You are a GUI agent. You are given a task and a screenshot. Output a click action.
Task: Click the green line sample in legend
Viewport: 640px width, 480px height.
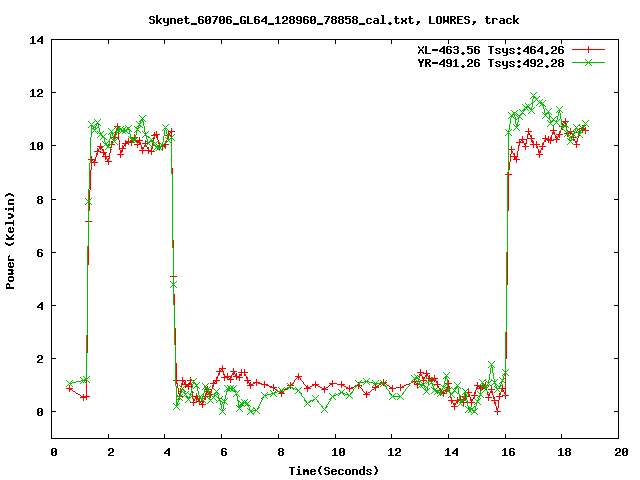pos(588,62)
